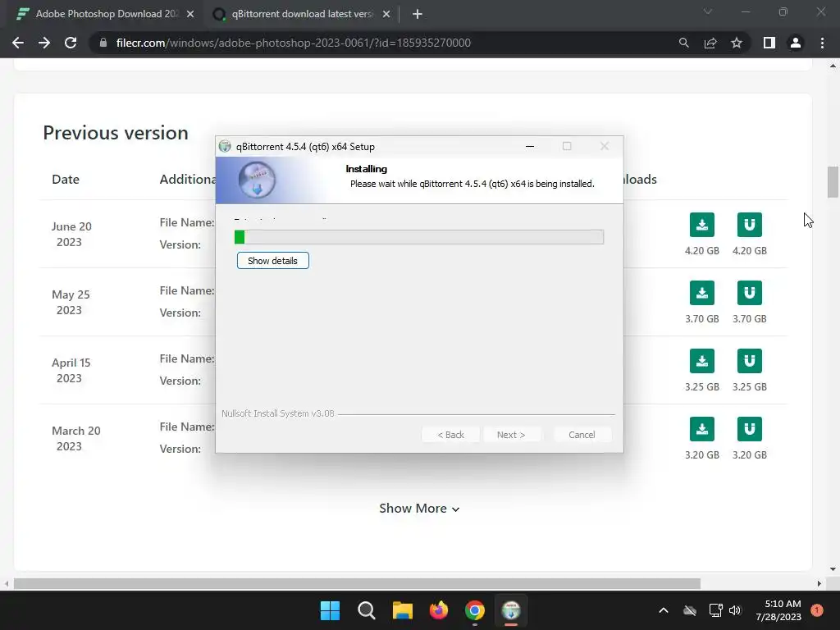Close the qBittorrent download tab

coord(386,14)
